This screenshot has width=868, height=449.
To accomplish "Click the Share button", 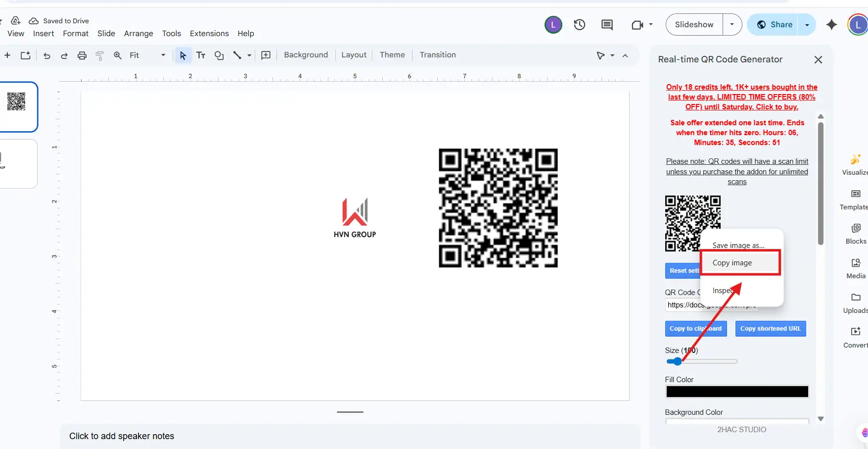I will coord(775,25).
